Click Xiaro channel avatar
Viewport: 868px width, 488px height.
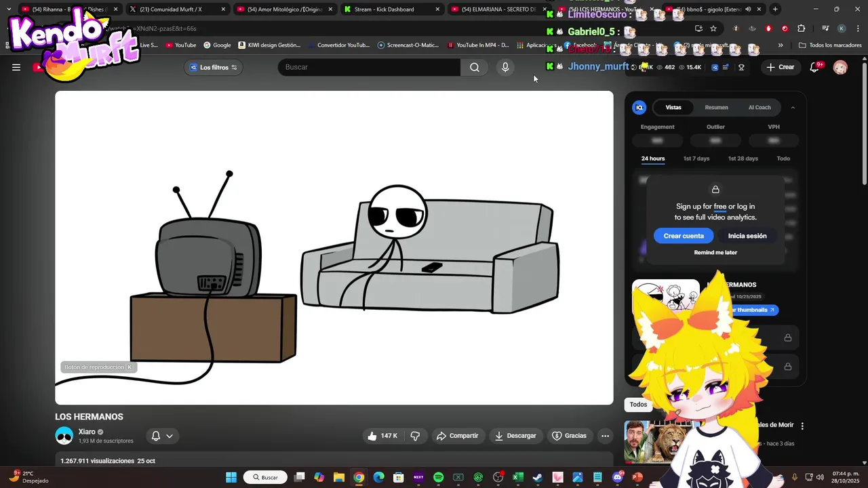tap(64, 436)
